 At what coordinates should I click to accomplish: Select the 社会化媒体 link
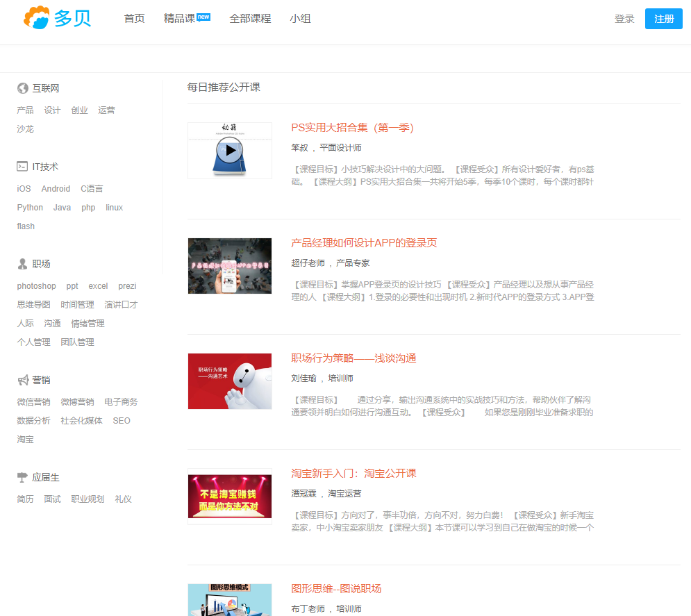click(x=81, y=421)
